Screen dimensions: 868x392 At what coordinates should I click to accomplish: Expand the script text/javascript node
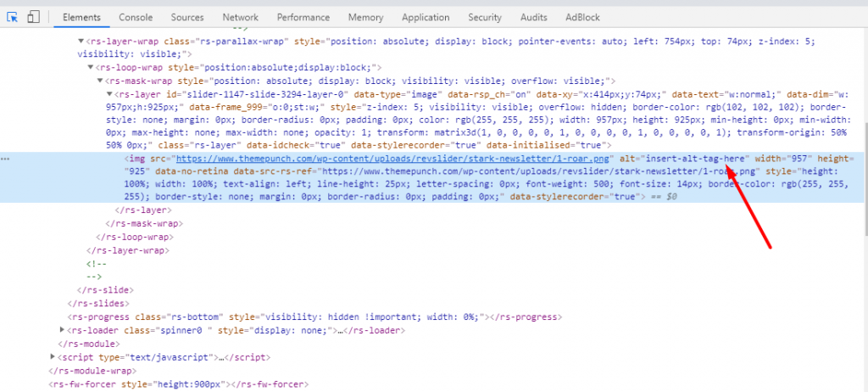(53, 356)
